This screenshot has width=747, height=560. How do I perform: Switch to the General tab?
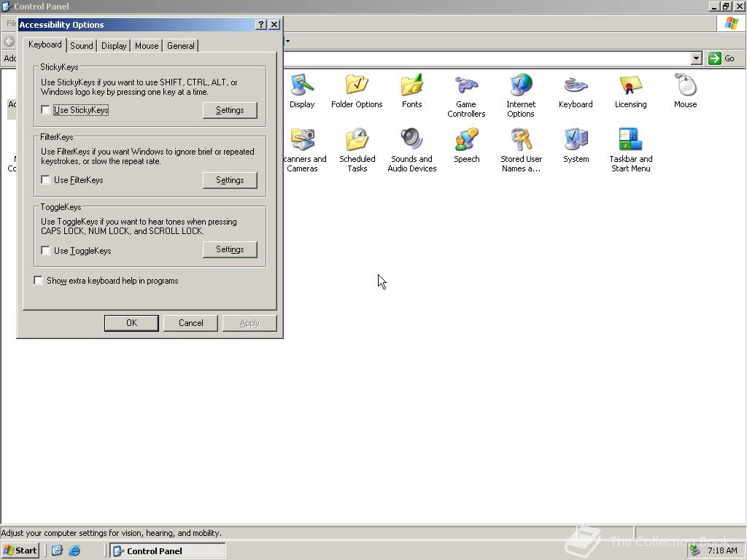pos(181,46)
